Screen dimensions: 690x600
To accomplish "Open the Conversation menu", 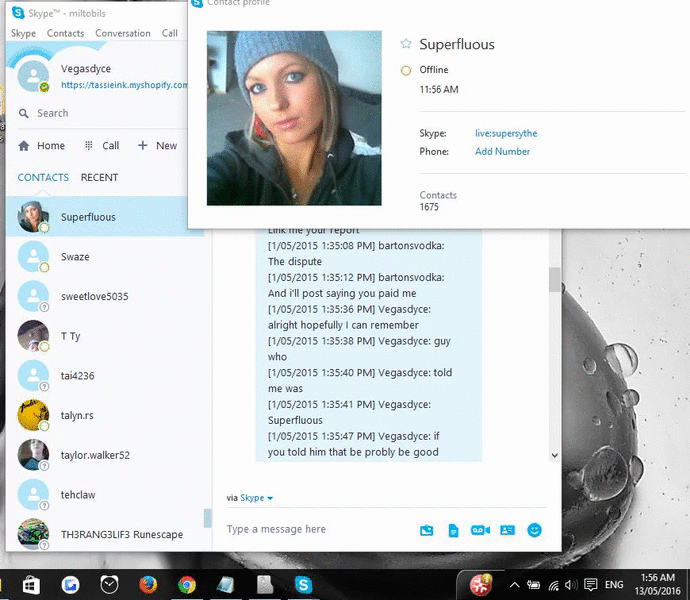I will point(123,33).
